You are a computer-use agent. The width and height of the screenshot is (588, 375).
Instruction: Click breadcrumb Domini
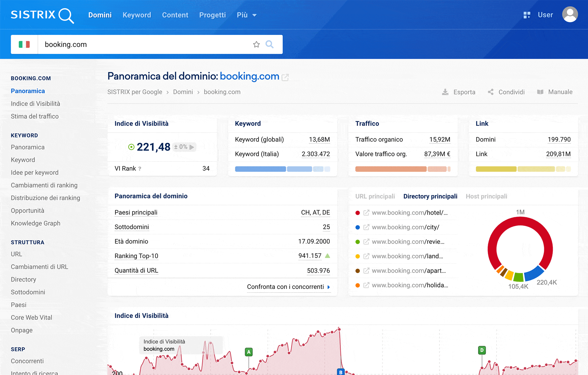click(x=183, y=92)
